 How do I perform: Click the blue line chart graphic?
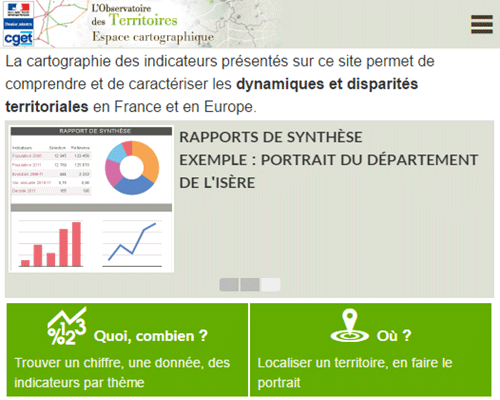pyautogui.click(x=132, y=243)
